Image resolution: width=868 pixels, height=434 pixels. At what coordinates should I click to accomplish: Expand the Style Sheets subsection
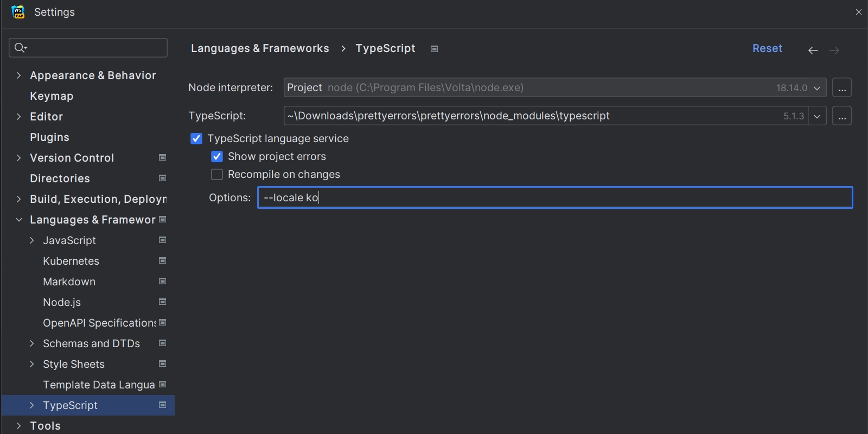[x=32, y=364]
